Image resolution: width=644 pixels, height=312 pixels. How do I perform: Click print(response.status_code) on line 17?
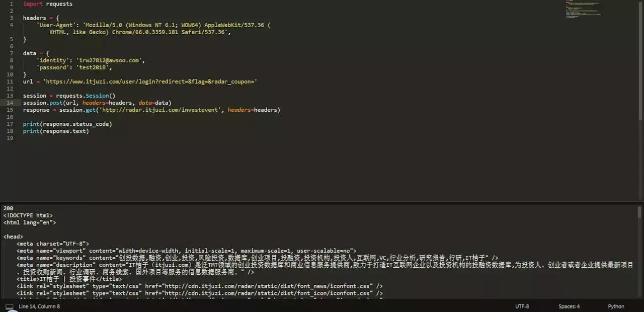coord(67,124)
